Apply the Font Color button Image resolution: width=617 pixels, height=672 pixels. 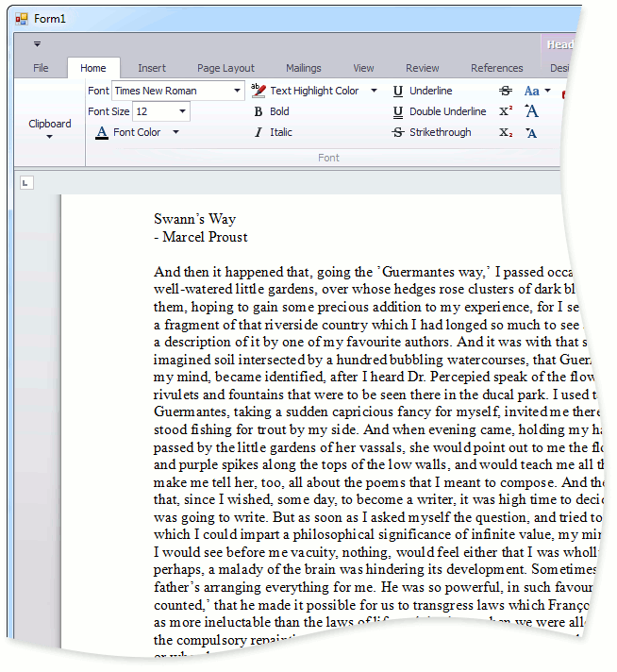126,132
